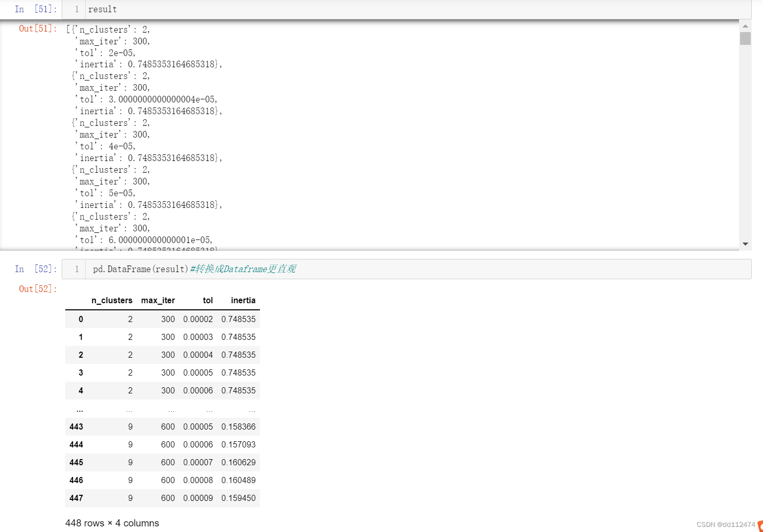Click the 'tol': 3.0000000000000004e-05 output line

pos(146,99)
